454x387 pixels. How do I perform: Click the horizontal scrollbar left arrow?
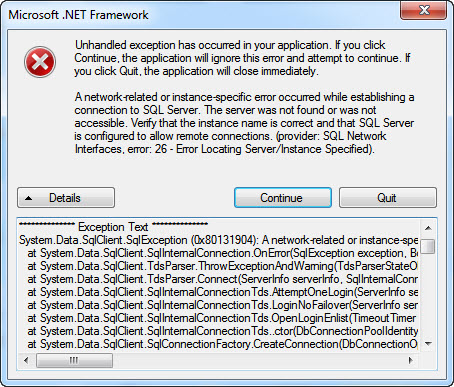[26, 360]
